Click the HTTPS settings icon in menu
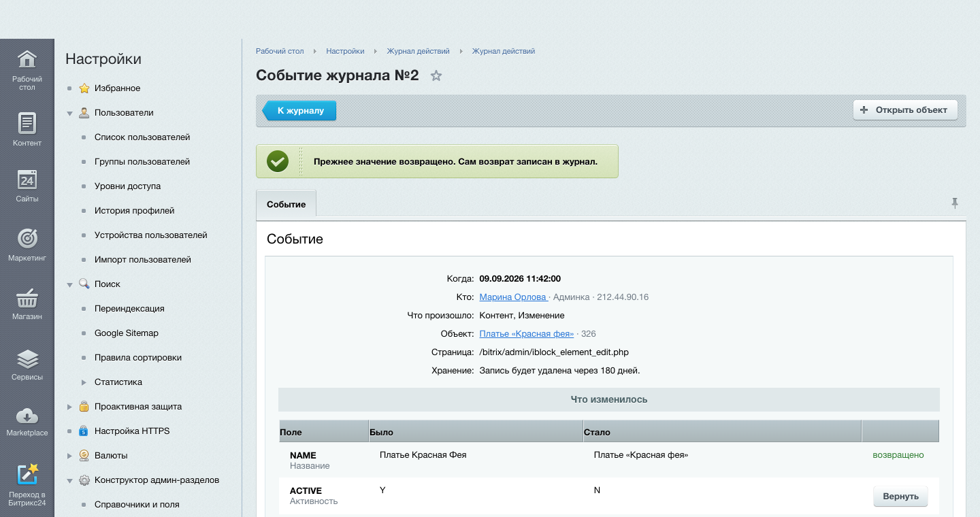Image resolution: width=980 pixels, height=517 pixels. pyautogui.click(x=84, y=431)
